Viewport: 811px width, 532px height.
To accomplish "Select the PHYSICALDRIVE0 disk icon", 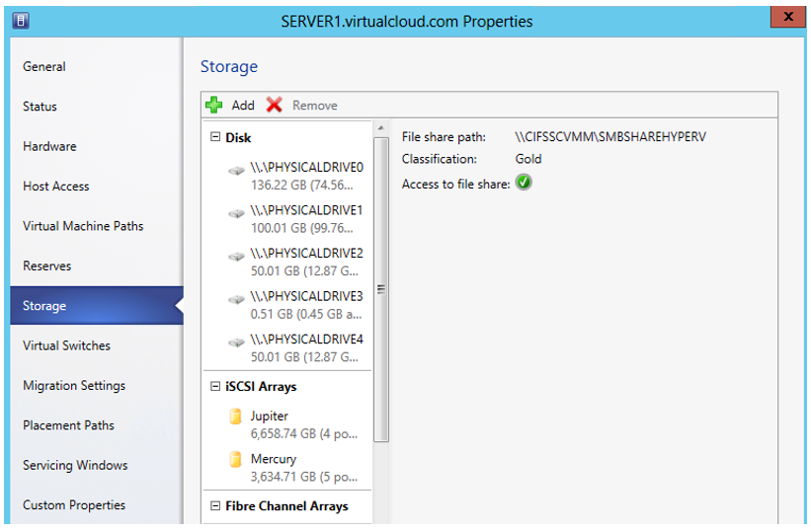I will 236,171.
